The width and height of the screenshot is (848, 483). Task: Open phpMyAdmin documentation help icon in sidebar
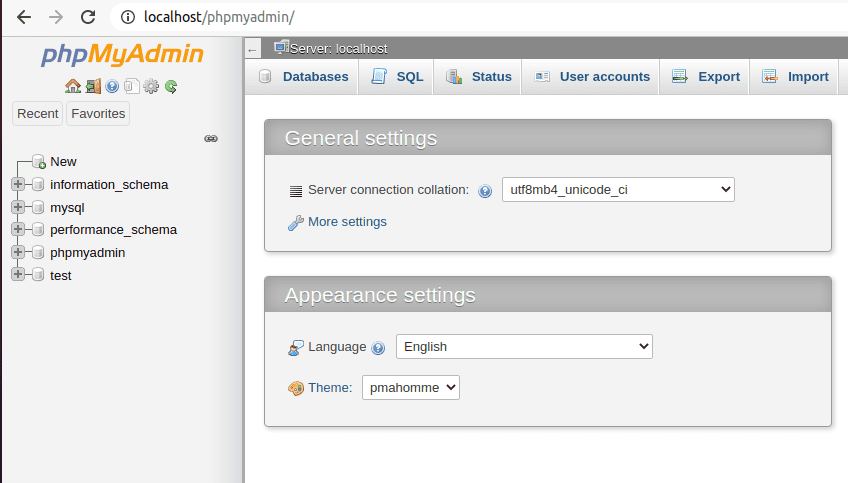point(112,86)
